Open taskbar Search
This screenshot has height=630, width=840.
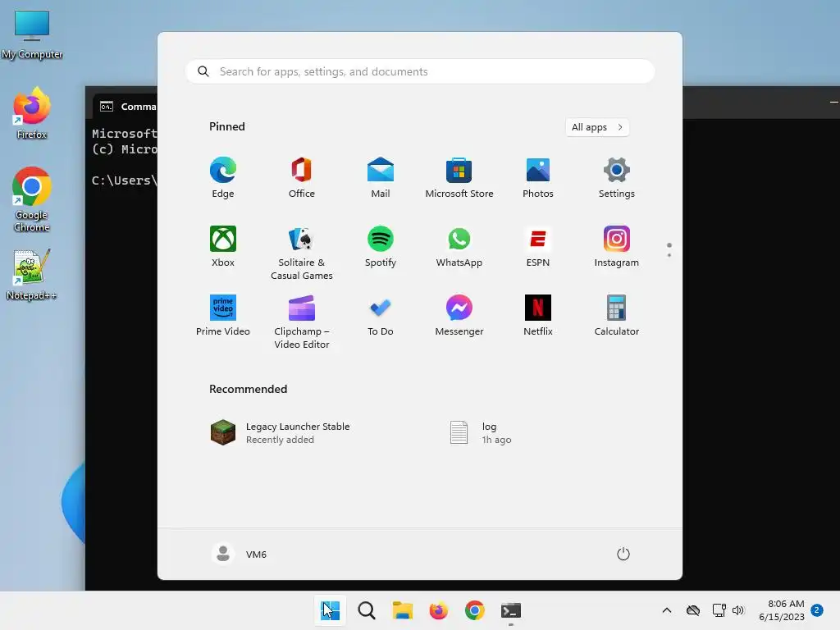367,610
